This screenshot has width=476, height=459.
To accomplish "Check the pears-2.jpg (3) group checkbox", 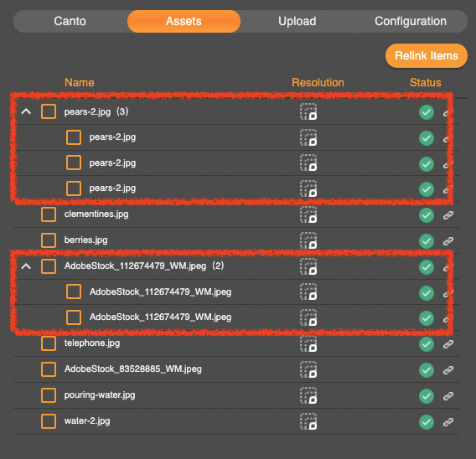I will pyautogui.click(x=49, y=111).
